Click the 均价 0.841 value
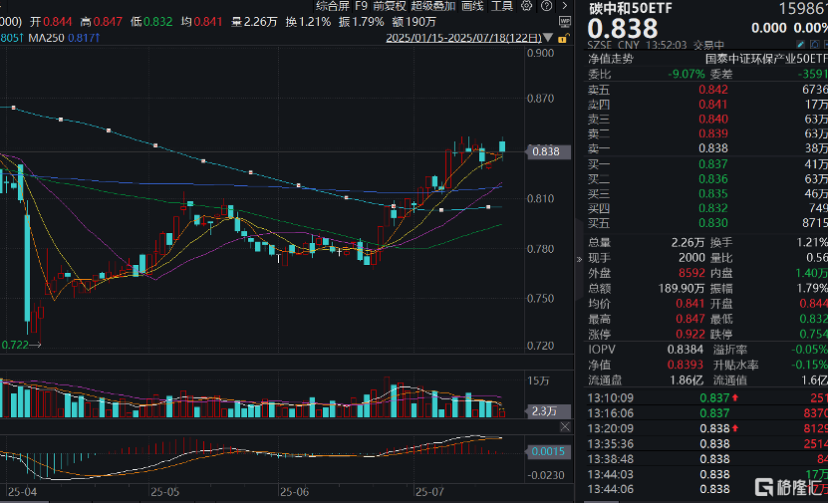This screenshot has height=504, width=829. (690, 304)
